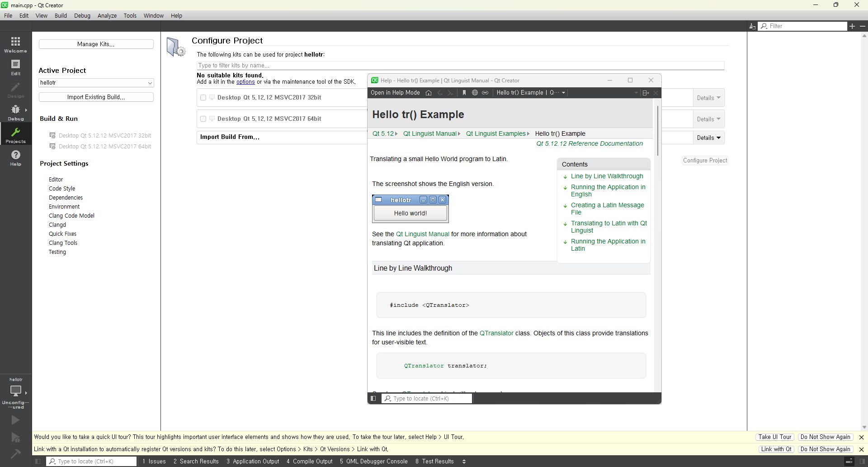Select Clang Tools project setting
868x467 pixels.
pyautogui.click(x=63, y=243)
